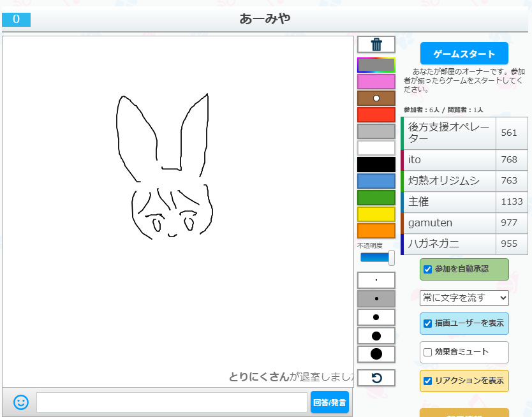Open the 常に文字を流す dropdown
This screenshot has width=532, height=417.
pos(464,297)
